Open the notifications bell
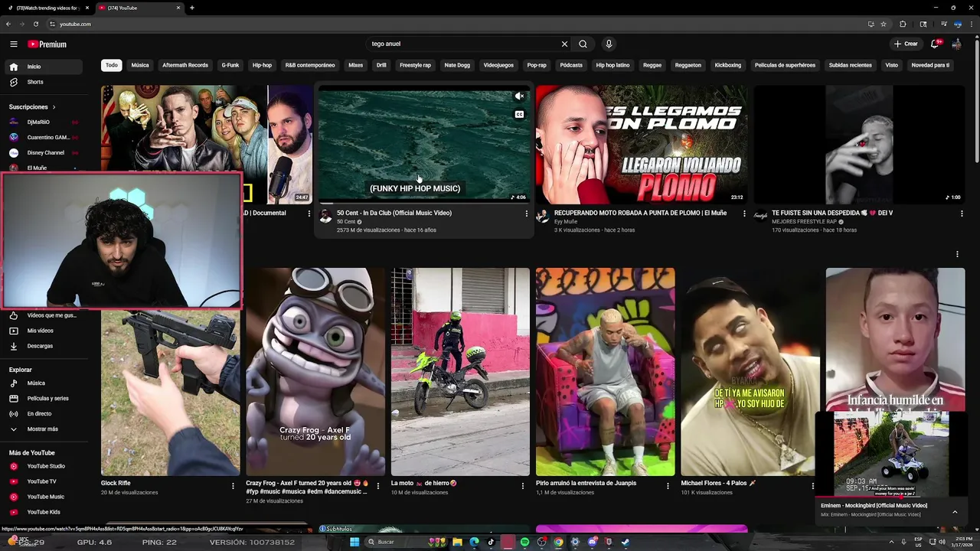The height and width of the screenshot is (551, 980). [x=935, y=44]
